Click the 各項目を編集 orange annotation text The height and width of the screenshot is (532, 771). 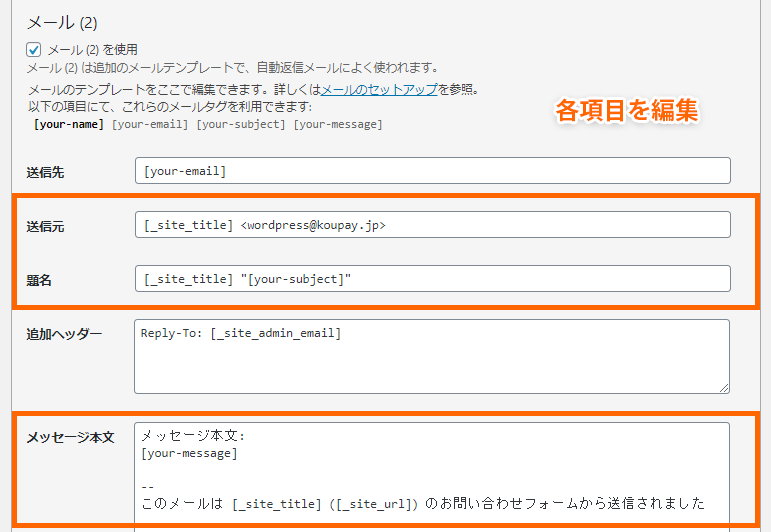627,110
